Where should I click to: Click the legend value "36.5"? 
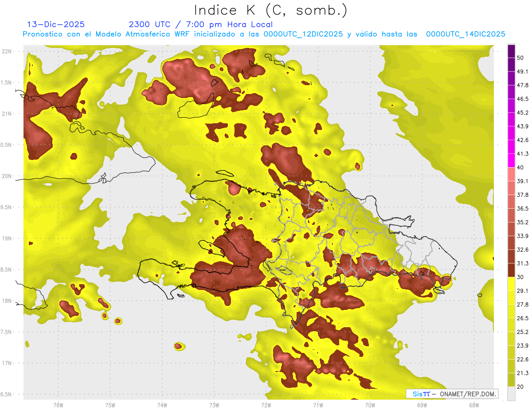(x=523, y=208)
